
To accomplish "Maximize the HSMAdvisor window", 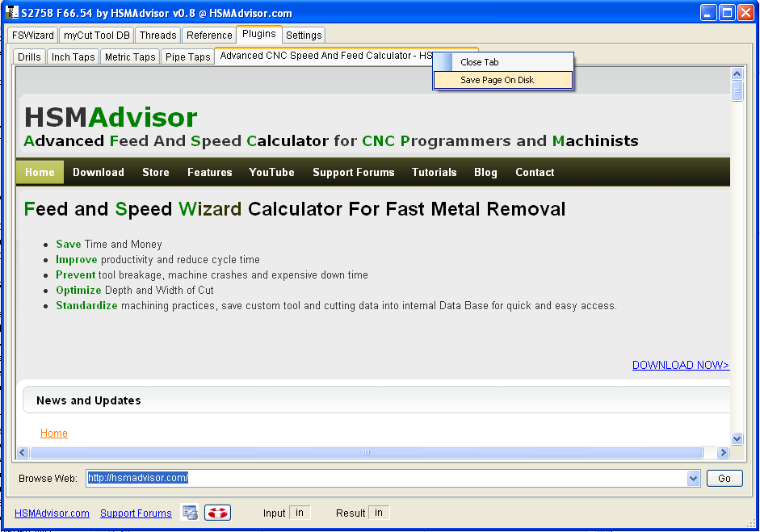I will 727,13.
